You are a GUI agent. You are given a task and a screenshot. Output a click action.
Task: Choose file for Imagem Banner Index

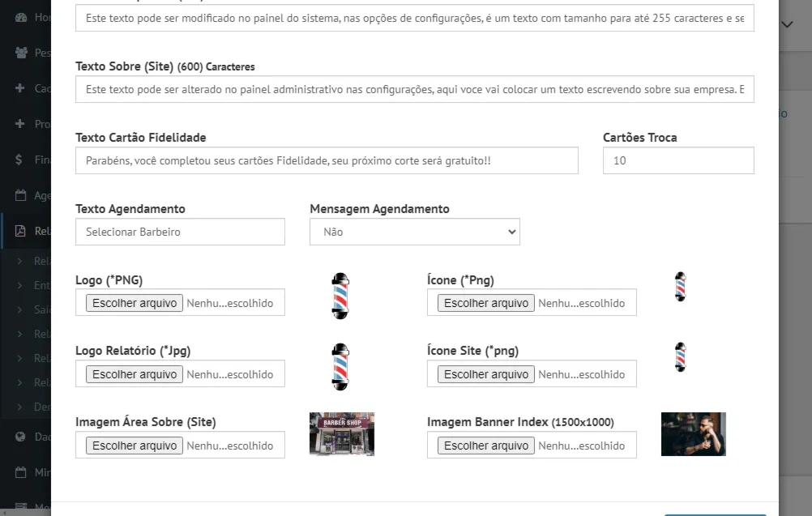pos(485,446)
